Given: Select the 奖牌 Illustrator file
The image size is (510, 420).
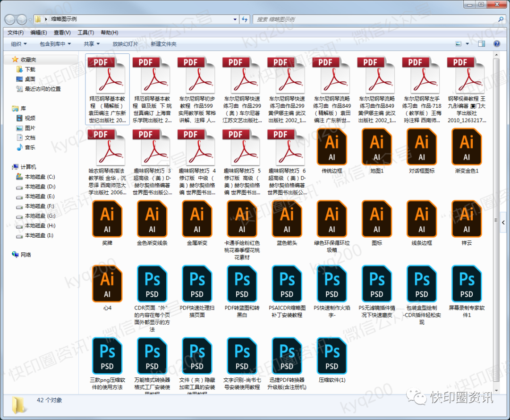Looking at the screenshot, I should 107,223.
